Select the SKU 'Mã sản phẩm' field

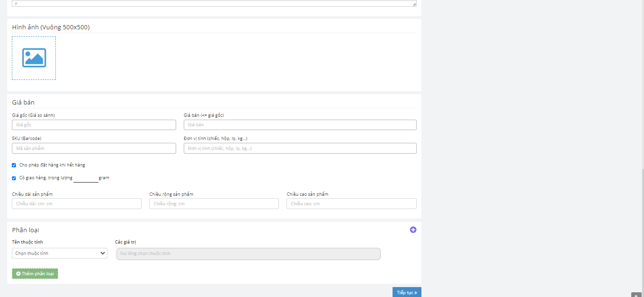coord(94,148)
